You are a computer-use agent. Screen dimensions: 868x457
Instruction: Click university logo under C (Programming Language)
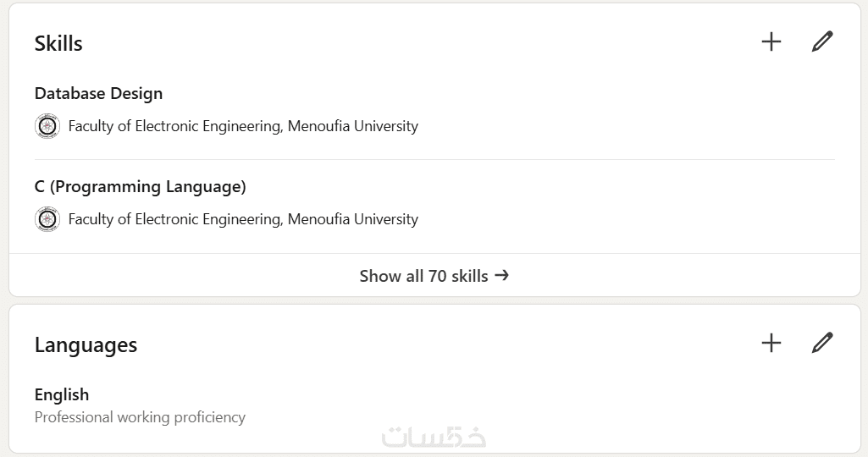47,219
